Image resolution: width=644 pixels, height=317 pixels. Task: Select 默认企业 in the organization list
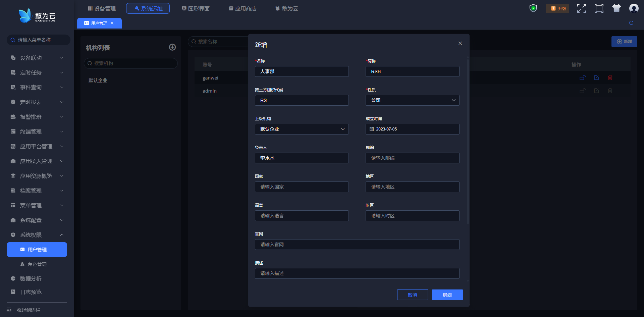98,81
